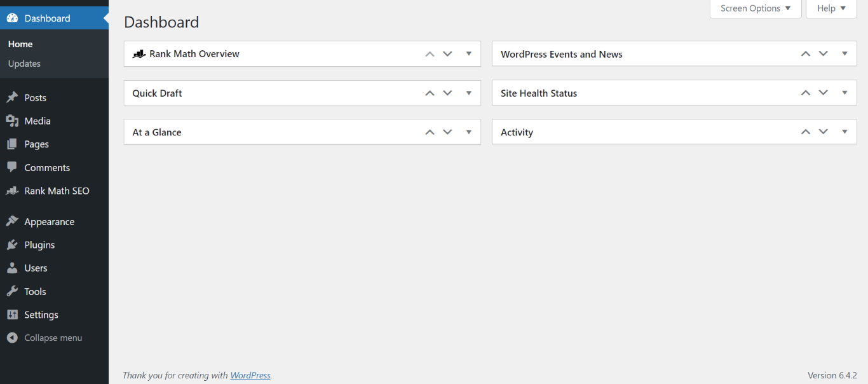The image size is (868, 384).
Task: Click the Posts pushpin icon
Action: click(x=12, y=97)
